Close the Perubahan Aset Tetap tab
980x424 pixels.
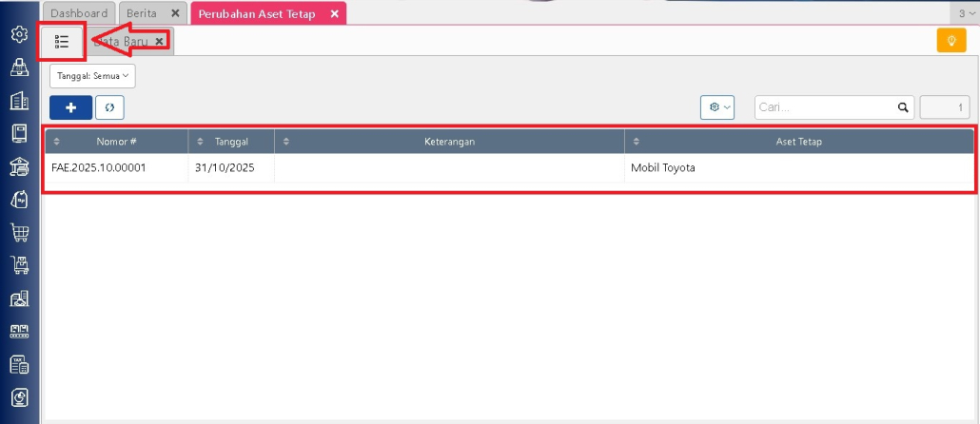[333, 13]
